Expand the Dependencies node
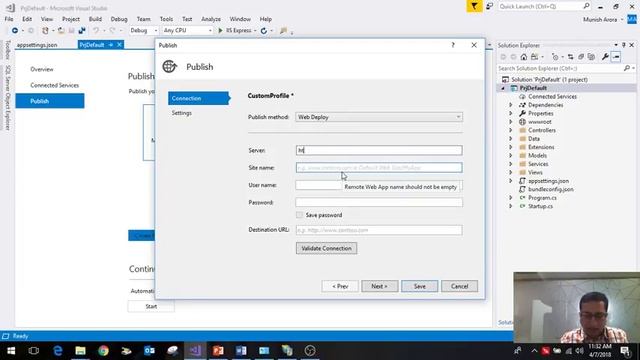 click(511, 105)
